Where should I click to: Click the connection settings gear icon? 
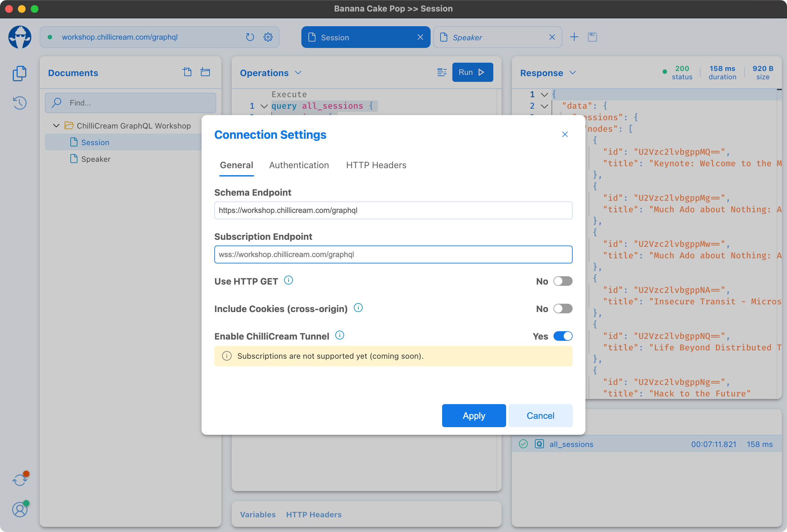click(x=268, y=37)
